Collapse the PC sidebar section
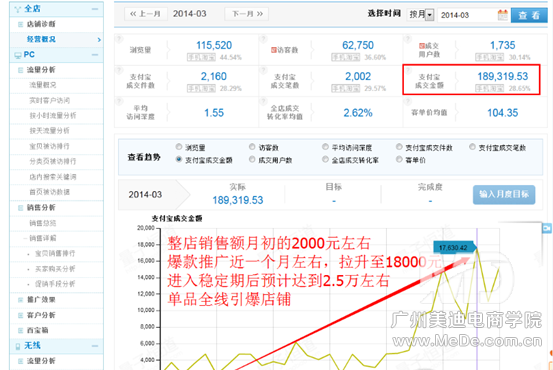The height and width of the screenshot is (370, 553). 95,55
